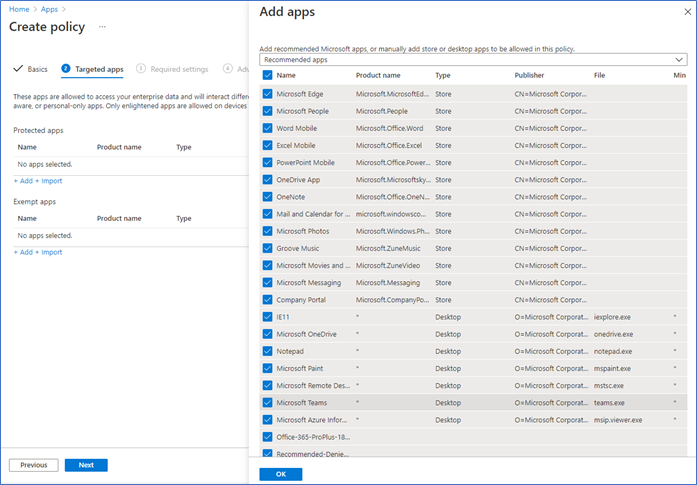Viewport: 697px width, 485px height.
Task: Select the onedrive.exe file cell
Action: [x=613, y=334]
